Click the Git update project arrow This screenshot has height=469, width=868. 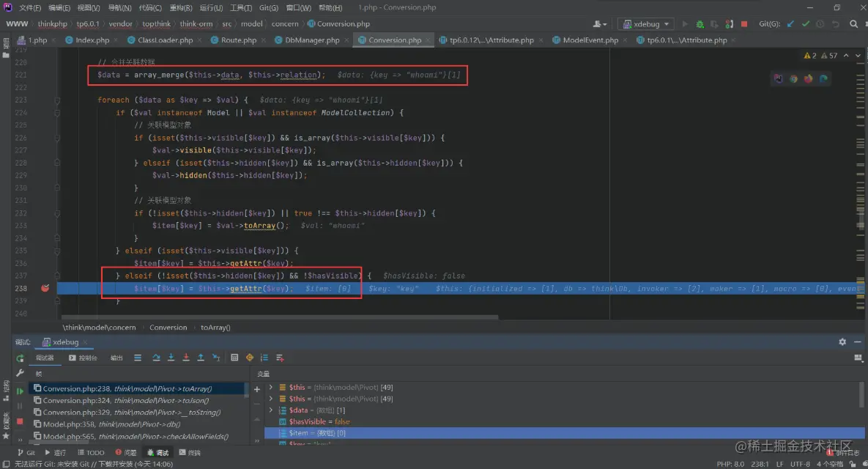[790, 24]
